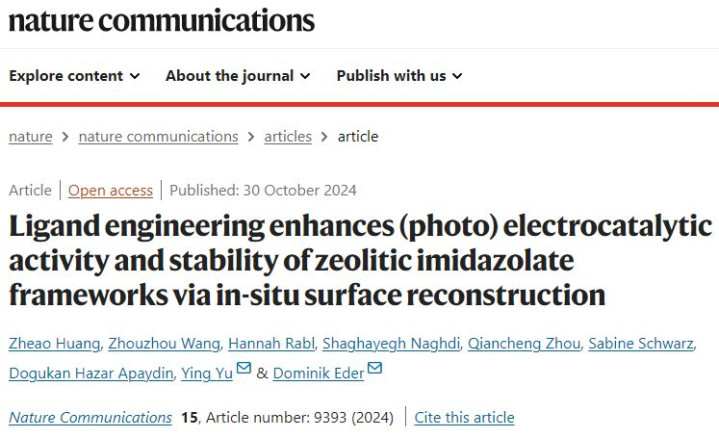This screenshot has width=719, height=438.
Task: Go to the nature breadcrumb link
Action: [x=30, y=137]
